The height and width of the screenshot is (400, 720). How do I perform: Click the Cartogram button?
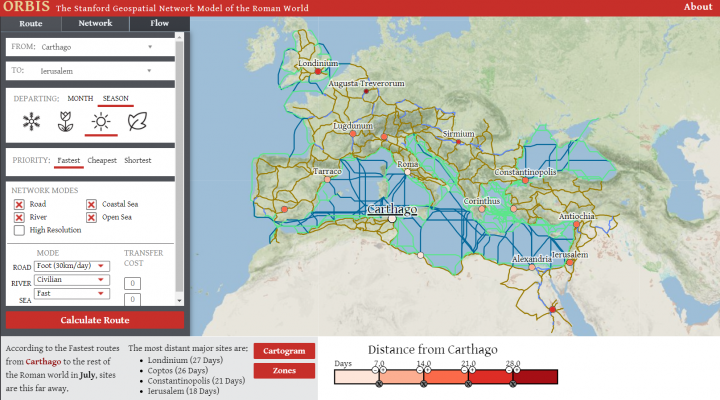pyautogui.click(x=284, y=351)
